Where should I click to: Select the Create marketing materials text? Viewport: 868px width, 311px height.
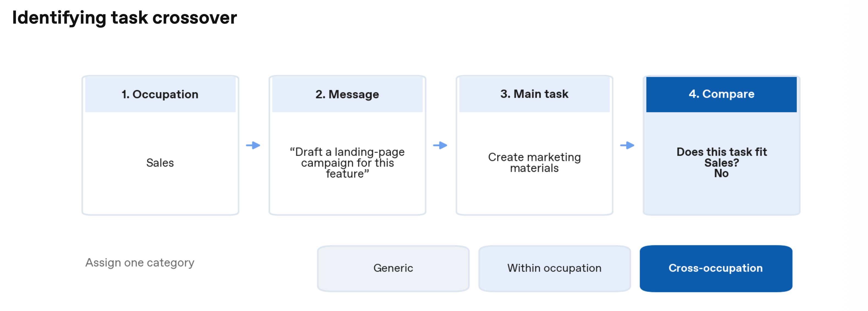click(534, 162)
